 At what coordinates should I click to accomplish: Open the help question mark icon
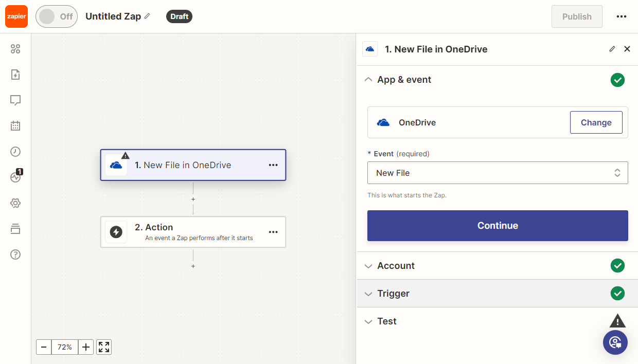point(15,254)
